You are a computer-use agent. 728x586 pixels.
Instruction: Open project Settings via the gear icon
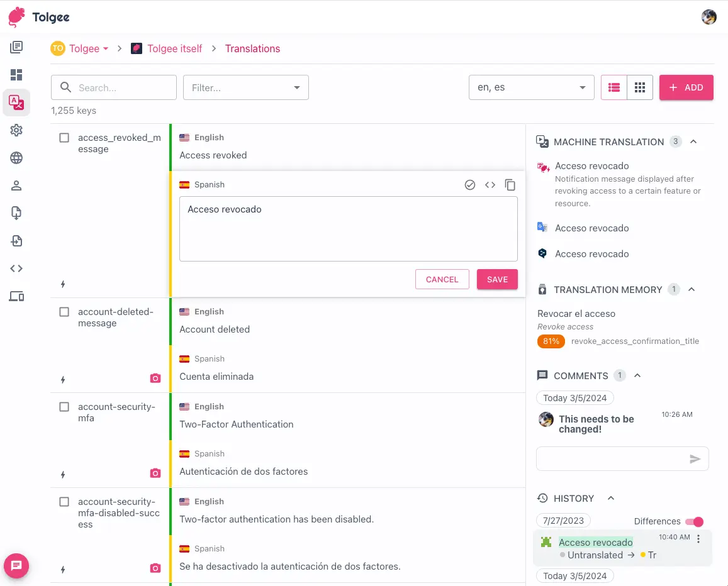[16, 130]
